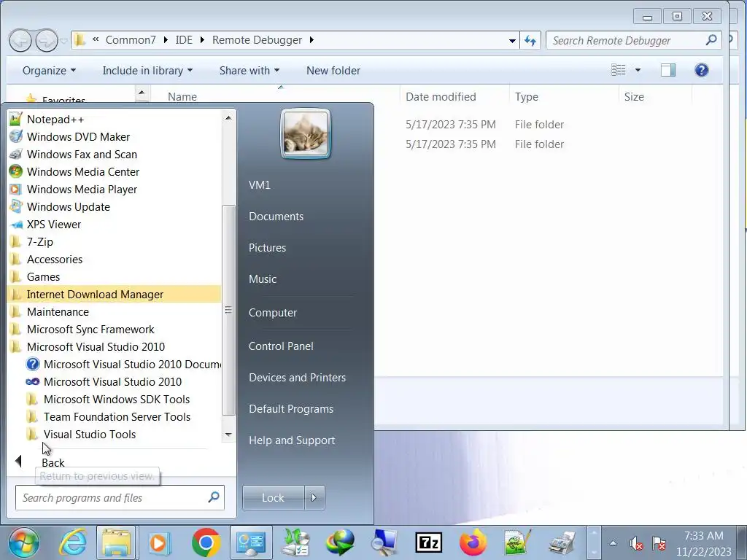This screenshot has height=560, width=747.
Task: Click the muted volume tray icon
Action: [636, 543]
